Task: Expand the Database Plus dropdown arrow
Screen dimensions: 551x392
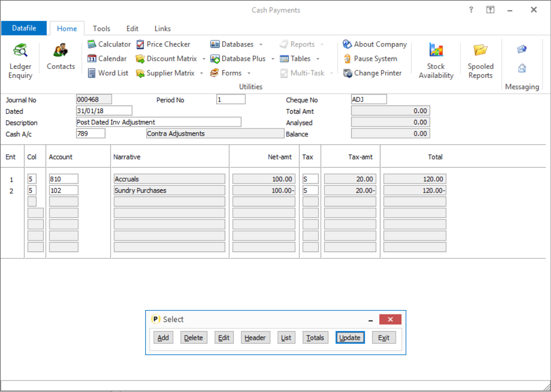Action: pyautogui.click(x=273, y=59)
